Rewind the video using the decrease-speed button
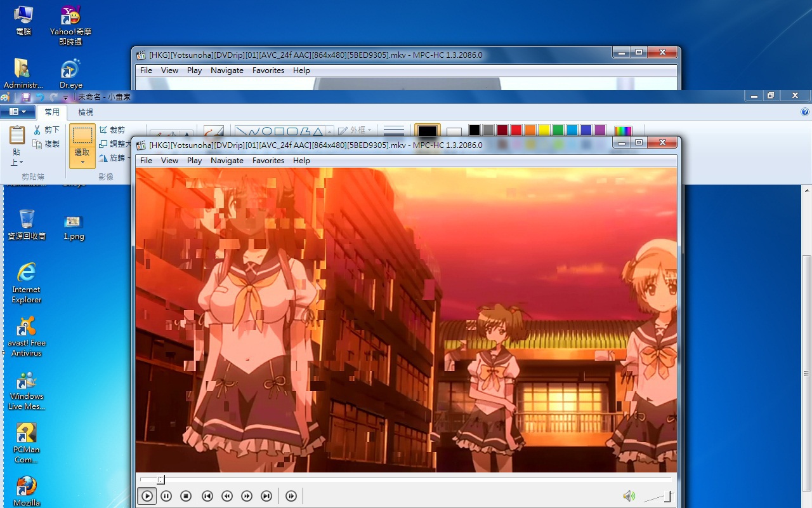Image resolution: width=812 pixels, height=508 pixels. point(227,496)
